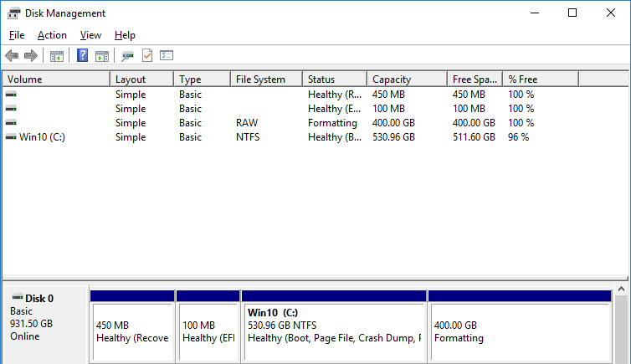Sort by the % Free column header
The height and width of the screenshot is (364, 631).
541,79
